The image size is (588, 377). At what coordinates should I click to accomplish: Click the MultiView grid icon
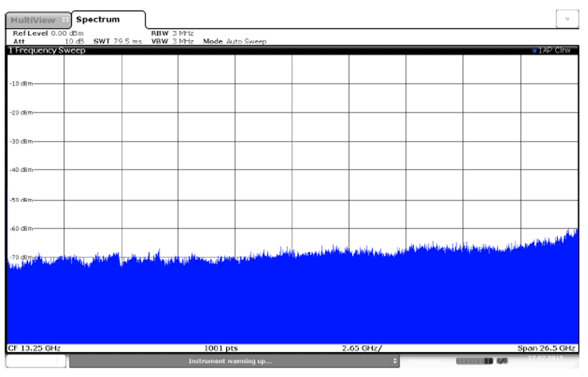(66, 19)
